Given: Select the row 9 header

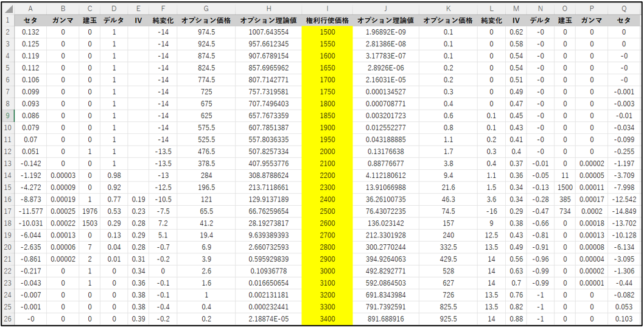Looking at the screenshot, I should [x=7, y=115].
